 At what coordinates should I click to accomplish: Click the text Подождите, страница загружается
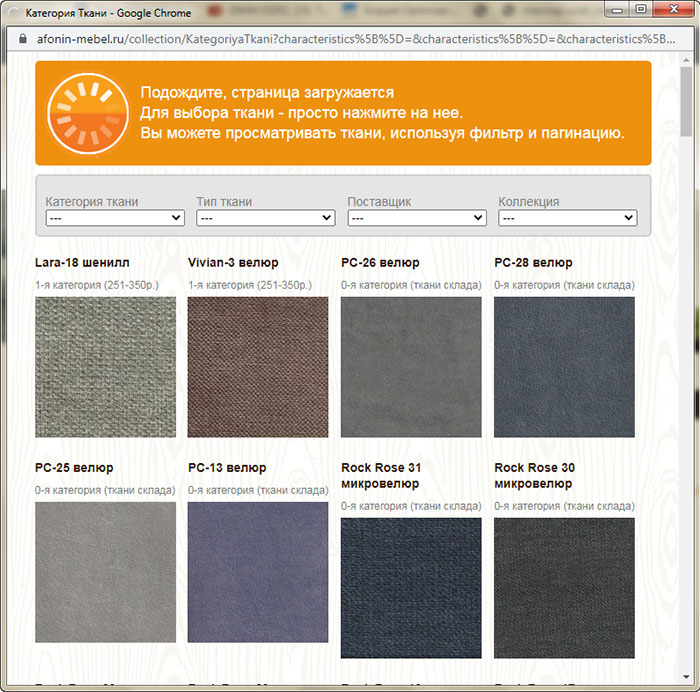pos(267,92)
